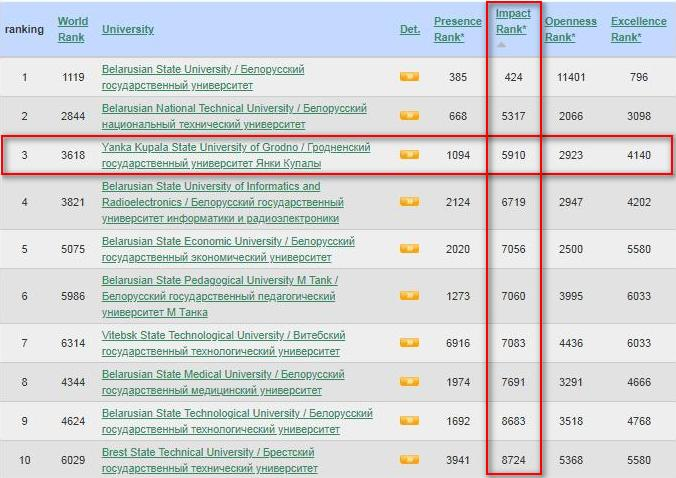Open details icon for Vitebsk State Technological University
676x478 pixels.
point(409,343)
